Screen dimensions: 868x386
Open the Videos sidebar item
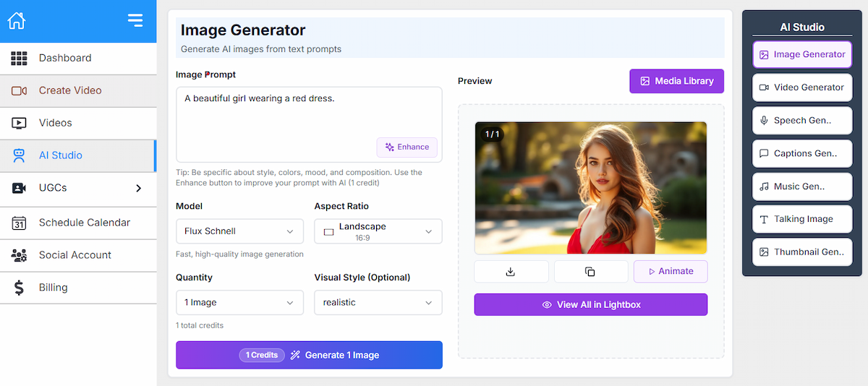[x=78, y=123]
